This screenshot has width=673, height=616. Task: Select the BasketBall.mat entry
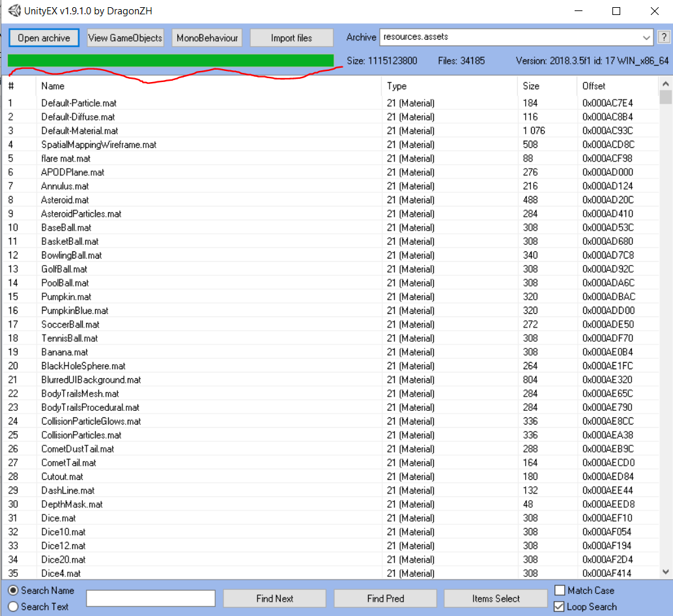coord(331,241)
